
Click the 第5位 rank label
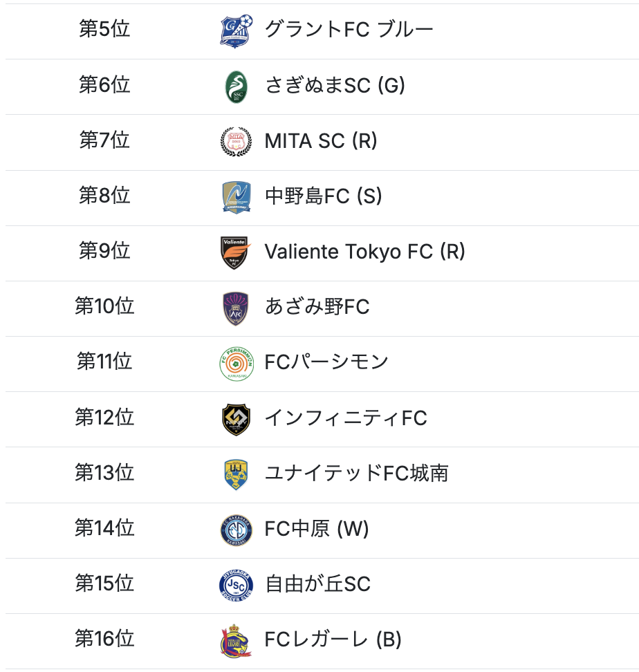pyautogui.click(x=104, y=29)
